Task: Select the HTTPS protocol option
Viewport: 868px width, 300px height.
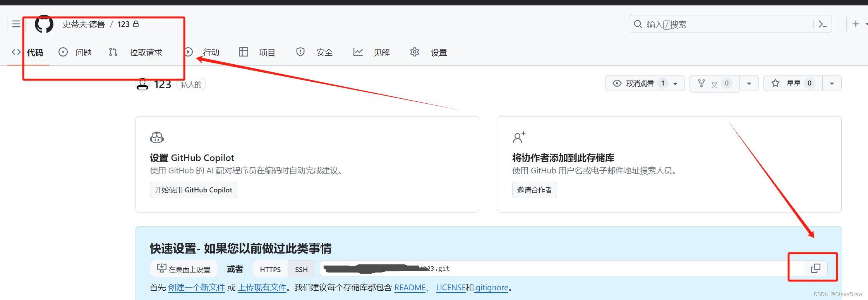Action: [270, 269]
